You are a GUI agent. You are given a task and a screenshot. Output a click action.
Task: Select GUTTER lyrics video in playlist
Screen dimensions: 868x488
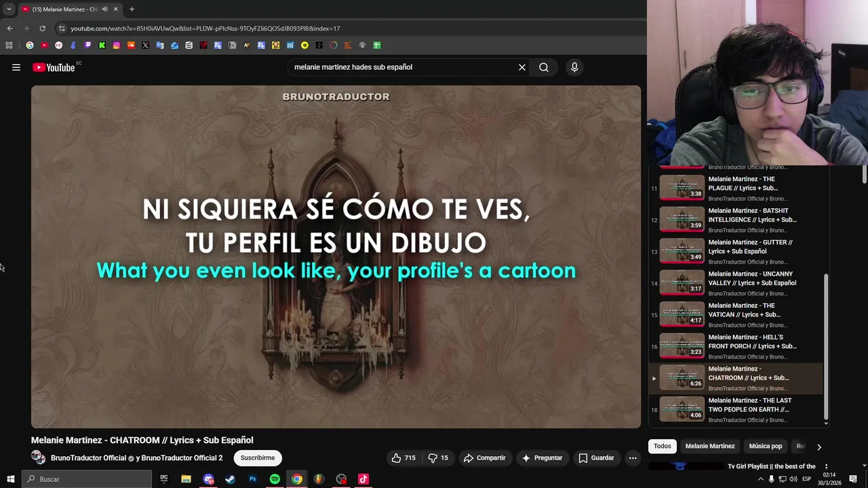[736, 251]
